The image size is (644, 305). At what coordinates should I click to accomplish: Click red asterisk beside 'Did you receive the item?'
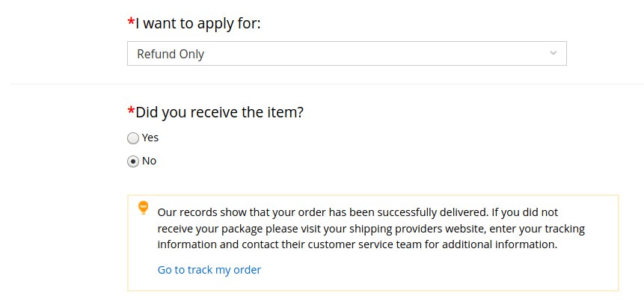pyautogui.click(x=131, y=110)
